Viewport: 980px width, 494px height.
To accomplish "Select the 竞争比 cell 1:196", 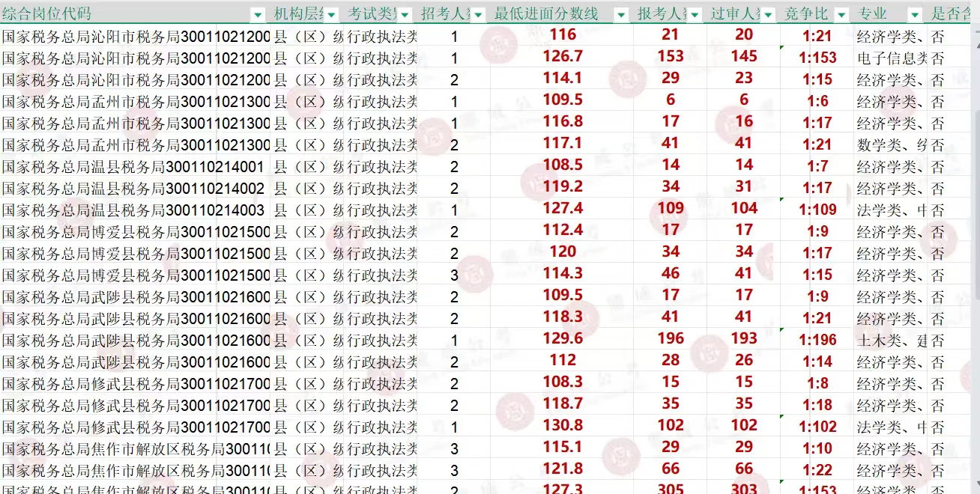I will (817, 340).
